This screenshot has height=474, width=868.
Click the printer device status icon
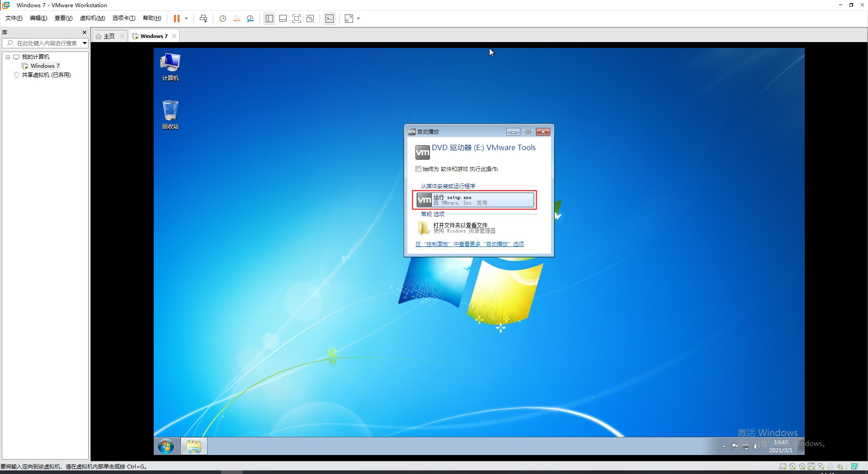point(830,466)
